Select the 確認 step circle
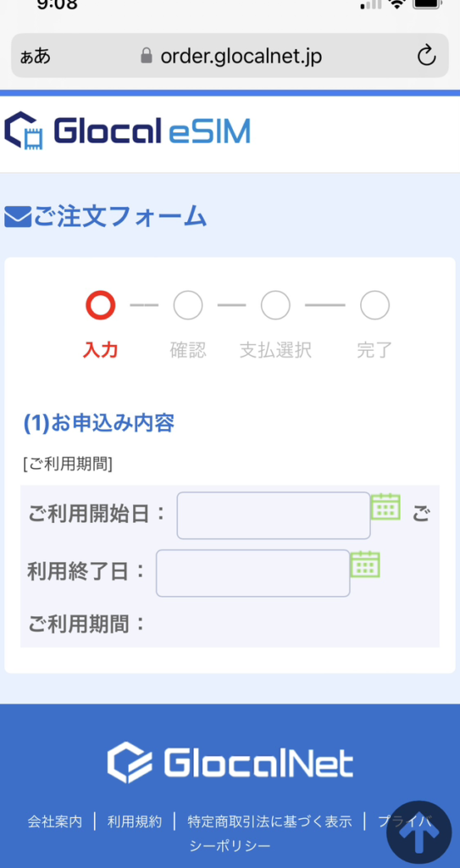460x868 pixels. point(188,305)
